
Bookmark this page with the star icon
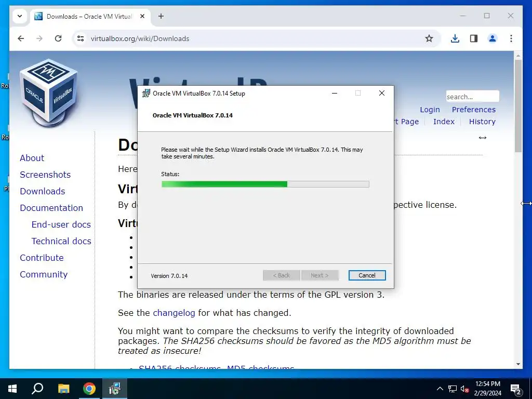point(429,38)
